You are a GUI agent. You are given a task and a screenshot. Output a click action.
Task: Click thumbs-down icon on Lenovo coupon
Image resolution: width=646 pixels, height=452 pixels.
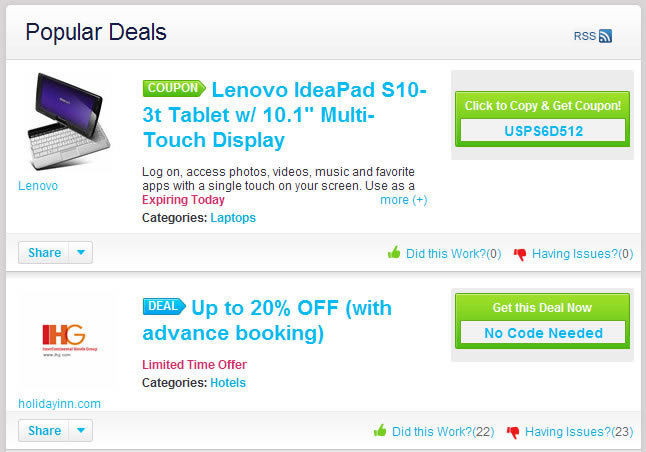(520, 254)
